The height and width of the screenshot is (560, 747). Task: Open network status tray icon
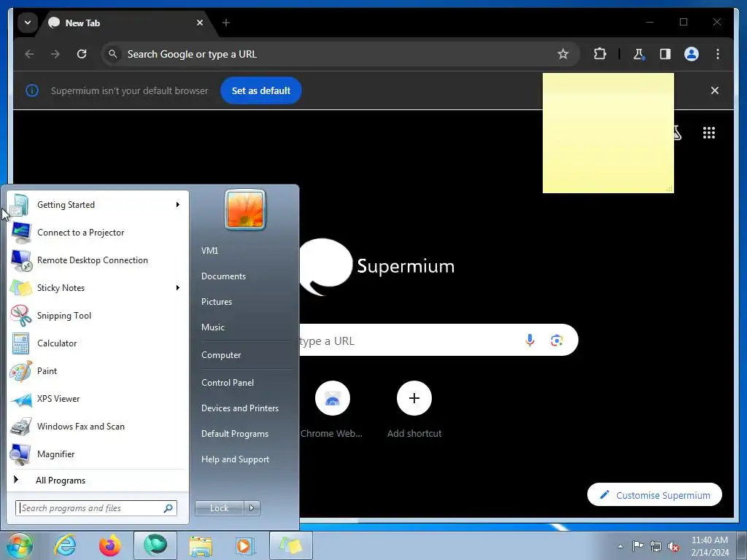coord(656,546)
